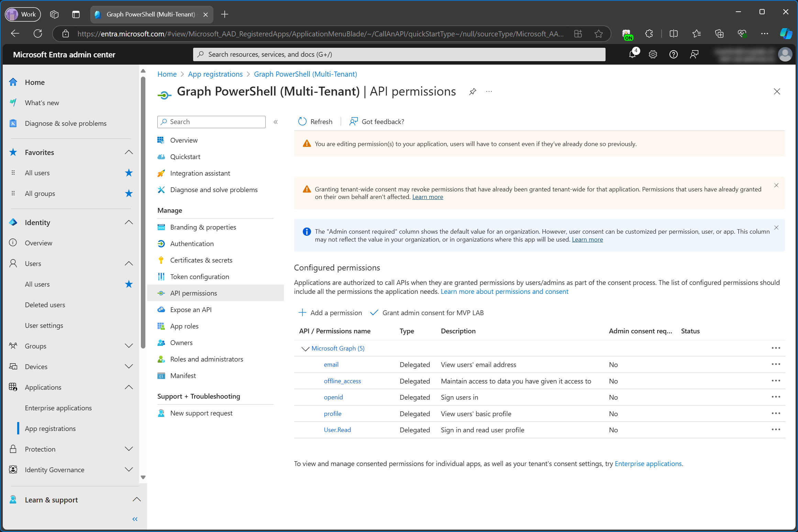Open browser Settings and more ellipsis

(765, 34)
